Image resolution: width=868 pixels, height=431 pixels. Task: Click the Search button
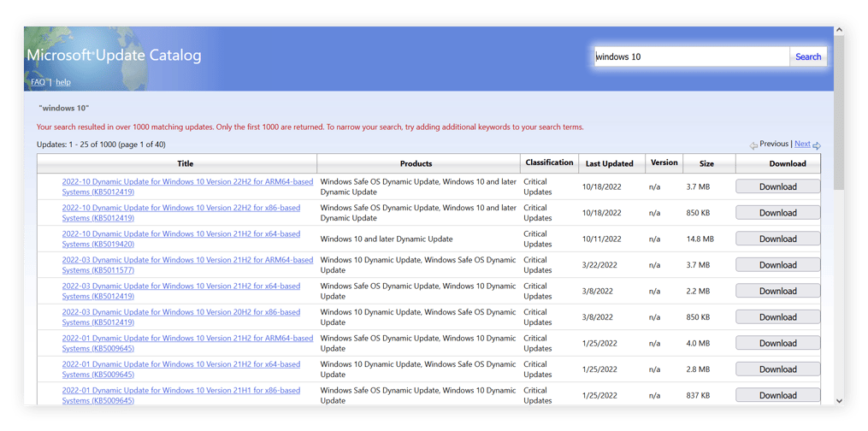coord(807,56)
